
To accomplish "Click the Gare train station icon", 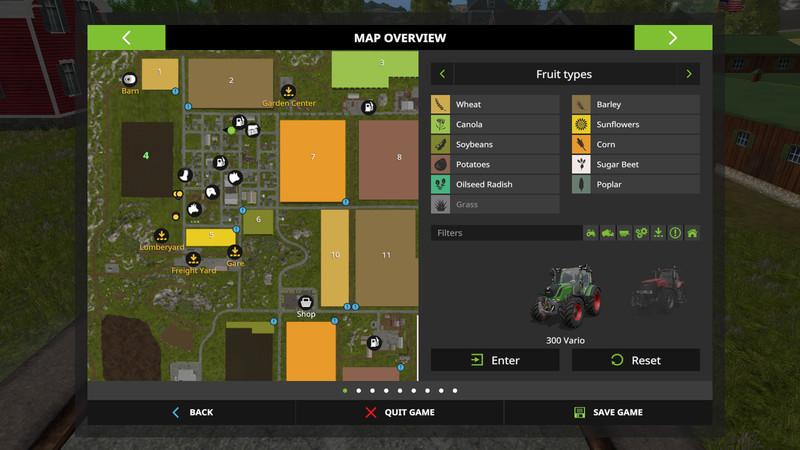I will click(235, 251).
